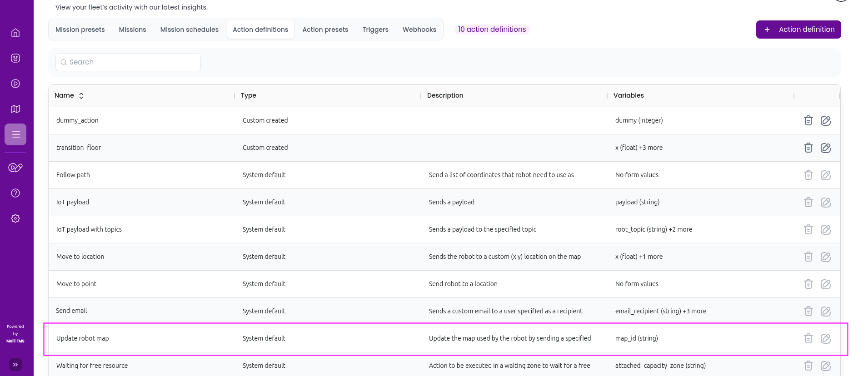
Task: Delete the dummy_action definition
Action: pos(808,120)
